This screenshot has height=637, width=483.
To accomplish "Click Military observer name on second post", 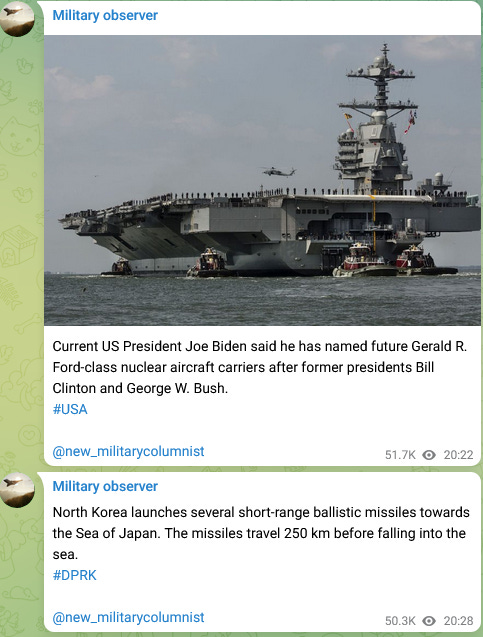I will (105, 486).
